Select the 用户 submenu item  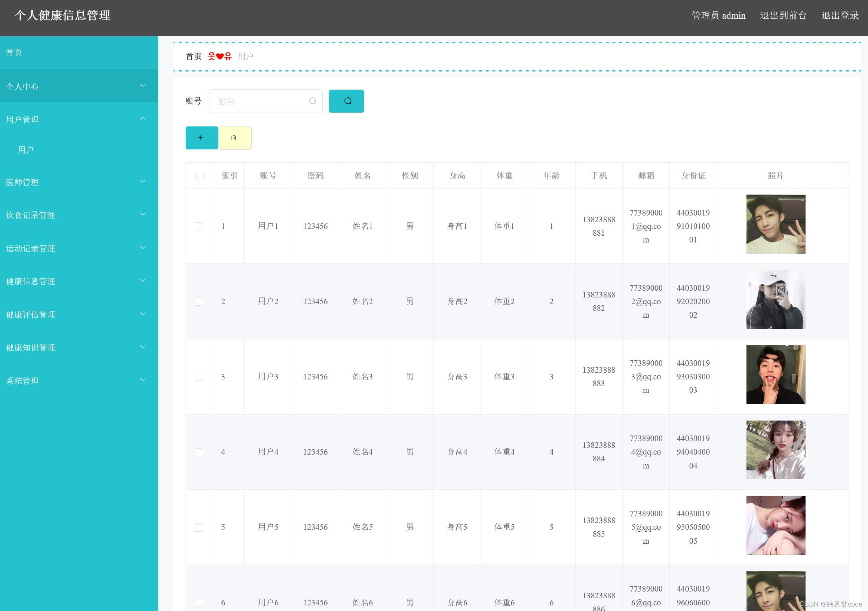click(26, 150)
